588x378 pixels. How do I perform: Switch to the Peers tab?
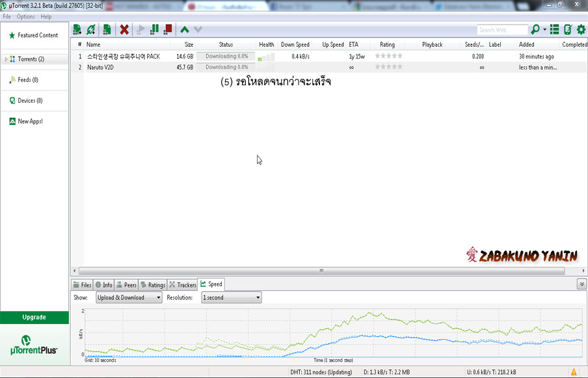(x=126, y=285)
